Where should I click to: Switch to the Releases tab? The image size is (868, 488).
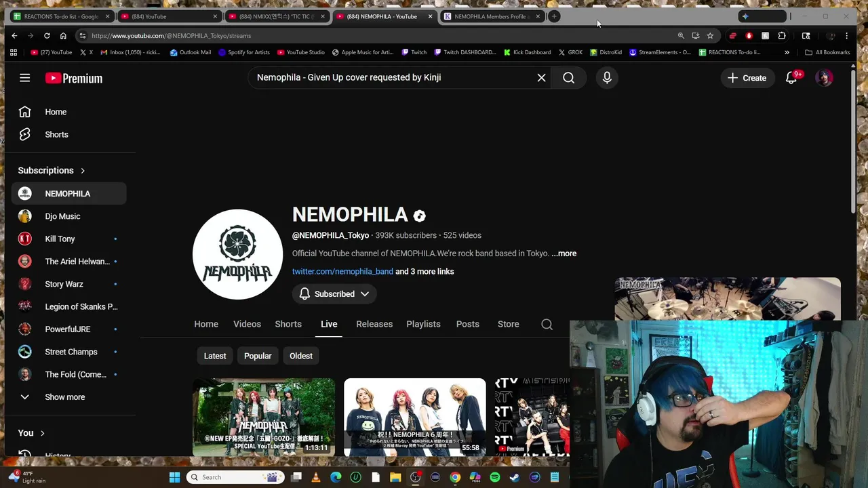[x=374, y=324]
